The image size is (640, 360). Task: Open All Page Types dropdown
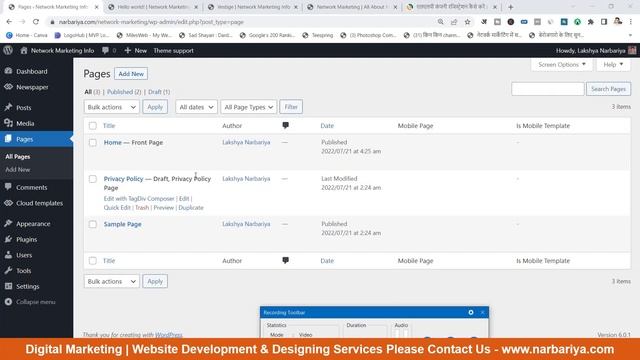(249, 107)
